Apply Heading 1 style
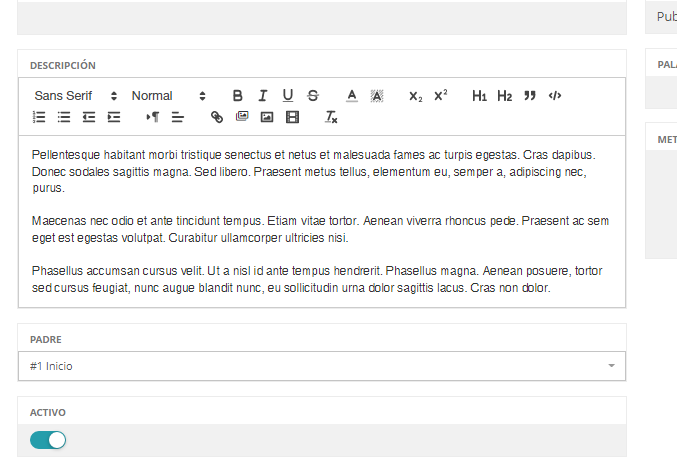 point(480,96)
